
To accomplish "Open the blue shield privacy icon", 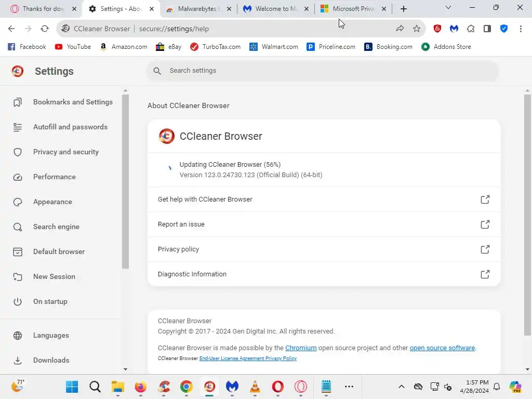I will click(x=504, y=29).
